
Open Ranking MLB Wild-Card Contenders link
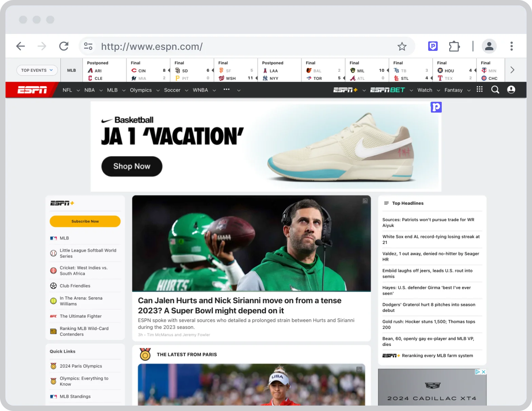84,331
